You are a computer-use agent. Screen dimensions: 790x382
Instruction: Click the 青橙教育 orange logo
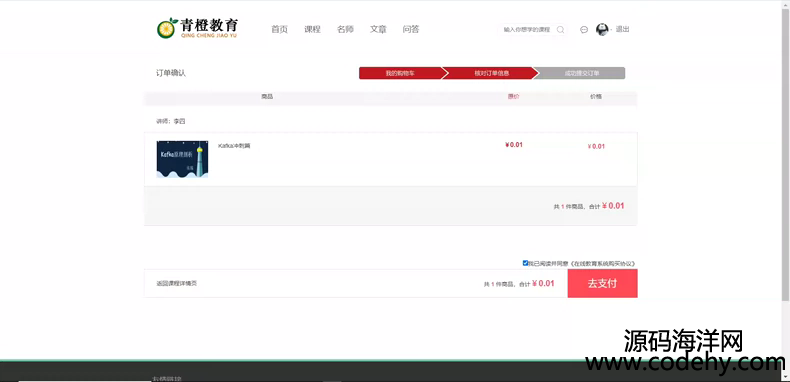[197, 28]
